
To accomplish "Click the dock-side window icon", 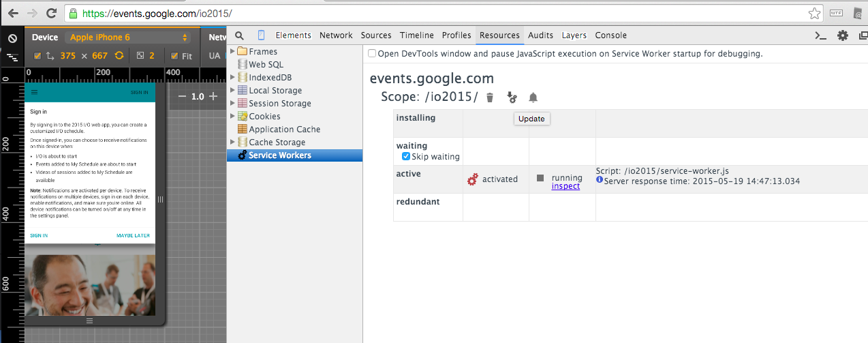I will point(862,36).
